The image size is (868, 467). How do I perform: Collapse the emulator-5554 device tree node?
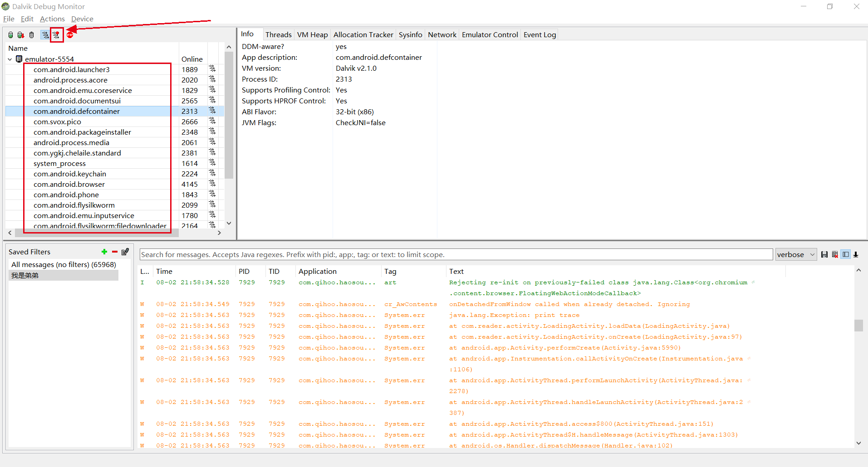pyautogui.click(x=10, y=59)
